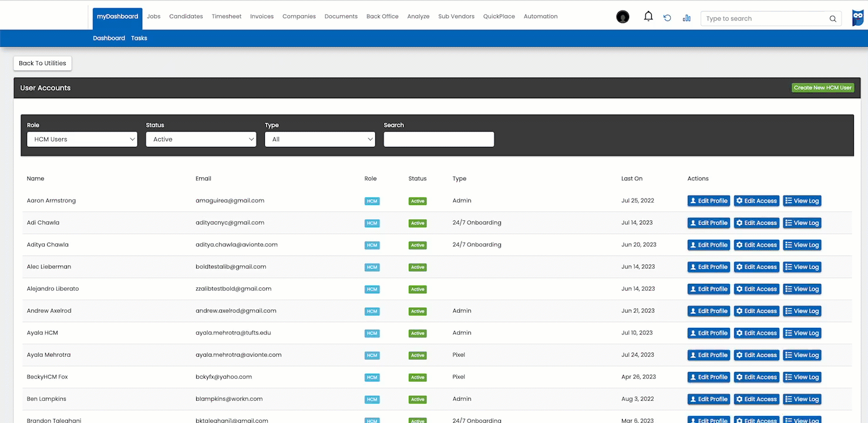View Log for Ayala HCM
The height and width of the screenshot is (423, 868).
(x=802, y=333)
